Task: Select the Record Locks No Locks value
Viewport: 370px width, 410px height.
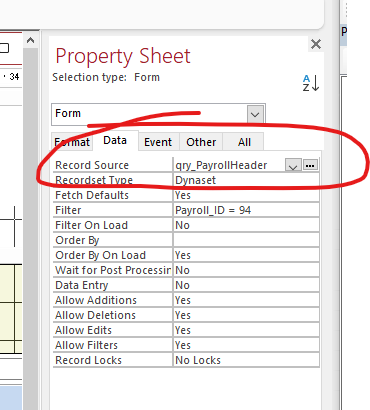Action: point(246,360)
